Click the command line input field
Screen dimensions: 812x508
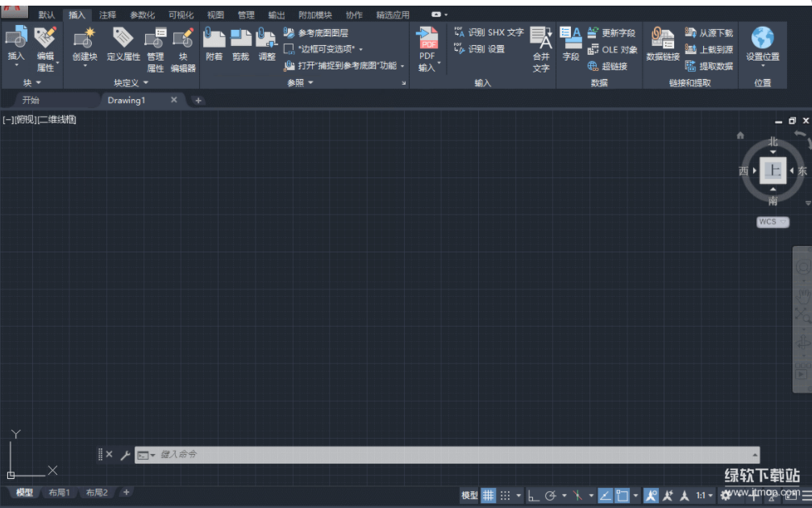[x=452, y=455]
